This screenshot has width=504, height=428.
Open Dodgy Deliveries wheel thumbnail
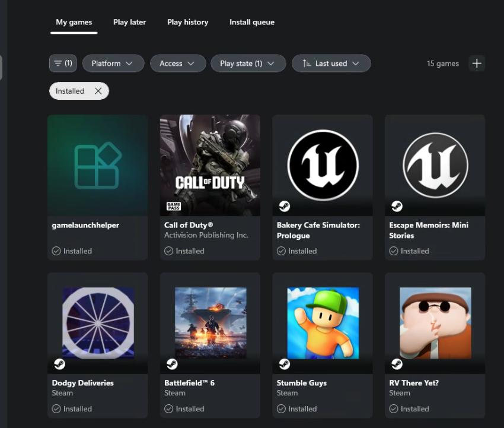[98, 323]
